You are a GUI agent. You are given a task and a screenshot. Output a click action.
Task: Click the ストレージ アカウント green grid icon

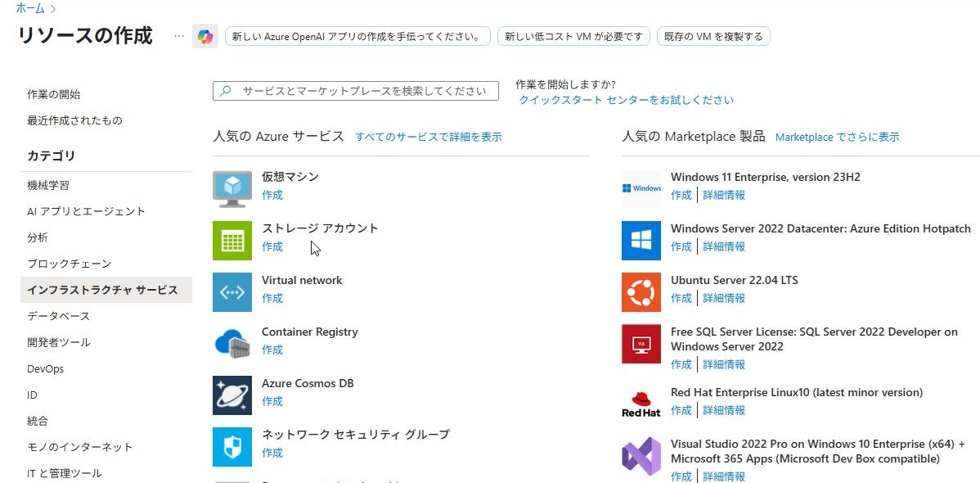pos(232,241)
